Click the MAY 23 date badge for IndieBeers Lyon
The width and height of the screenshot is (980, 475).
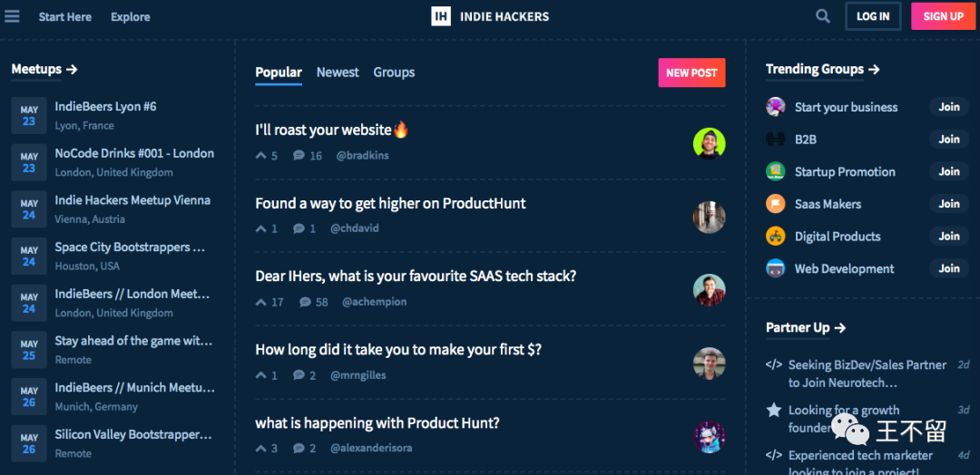(29, 115)
